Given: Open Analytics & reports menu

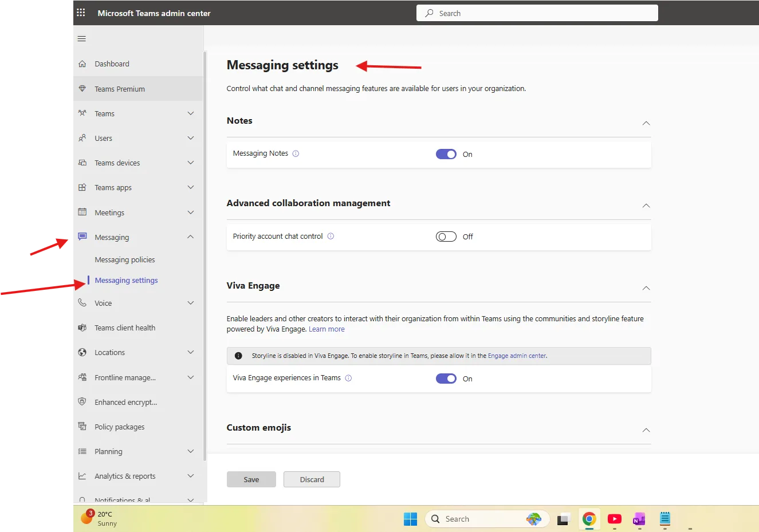Looking at the screenshot, I should coord(124,476).
